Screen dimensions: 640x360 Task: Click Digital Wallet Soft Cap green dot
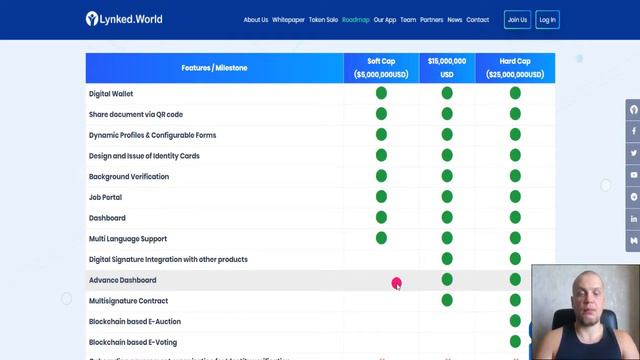pyautogui.click(x=381, y=93)
